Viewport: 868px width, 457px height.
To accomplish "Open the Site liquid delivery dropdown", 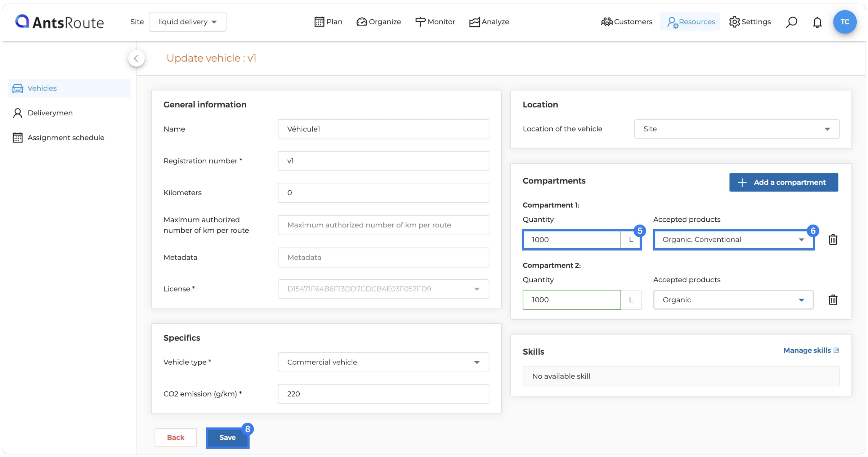I will (x=187, y=22).
